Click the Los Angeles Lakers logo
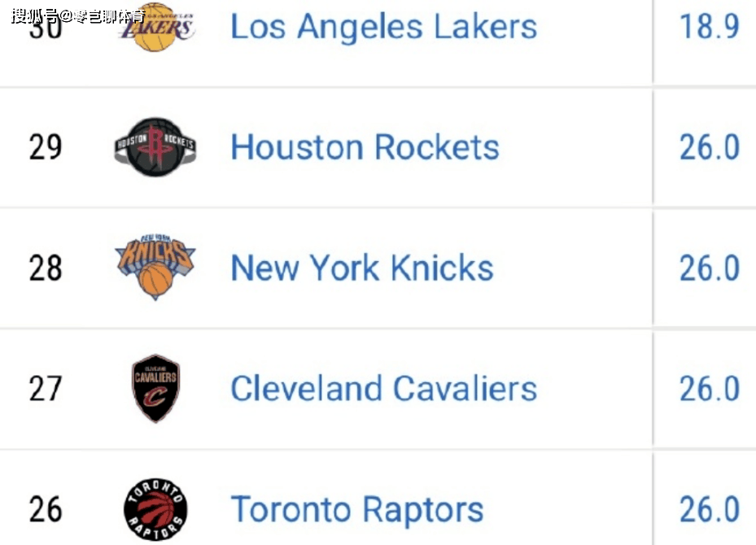The height and width of the screenshot is (545, 756). (155, 27)
